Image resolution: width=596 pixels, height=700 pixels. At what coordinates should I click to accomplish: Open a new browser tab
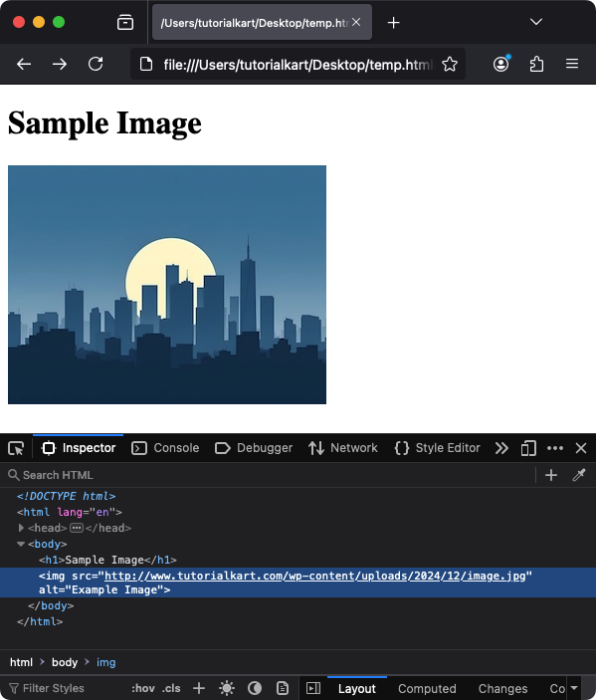(x=393, y=22)
